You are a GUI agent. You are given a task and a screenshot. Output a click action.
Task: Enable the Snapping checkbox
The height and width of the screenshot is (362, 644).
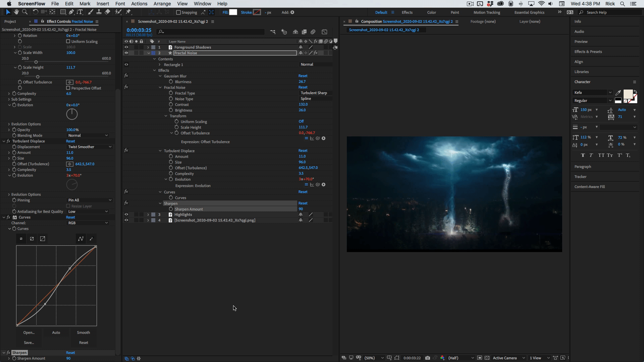178,12
